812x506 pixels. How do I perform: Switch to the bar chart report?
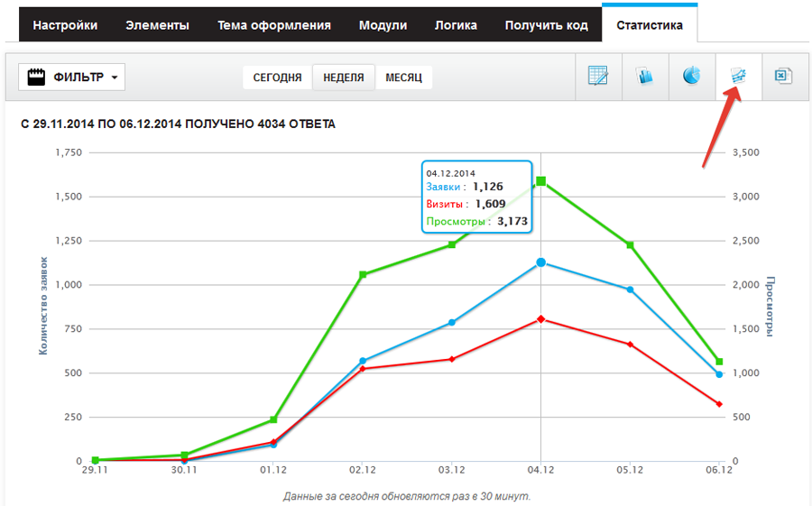[645, 76]
